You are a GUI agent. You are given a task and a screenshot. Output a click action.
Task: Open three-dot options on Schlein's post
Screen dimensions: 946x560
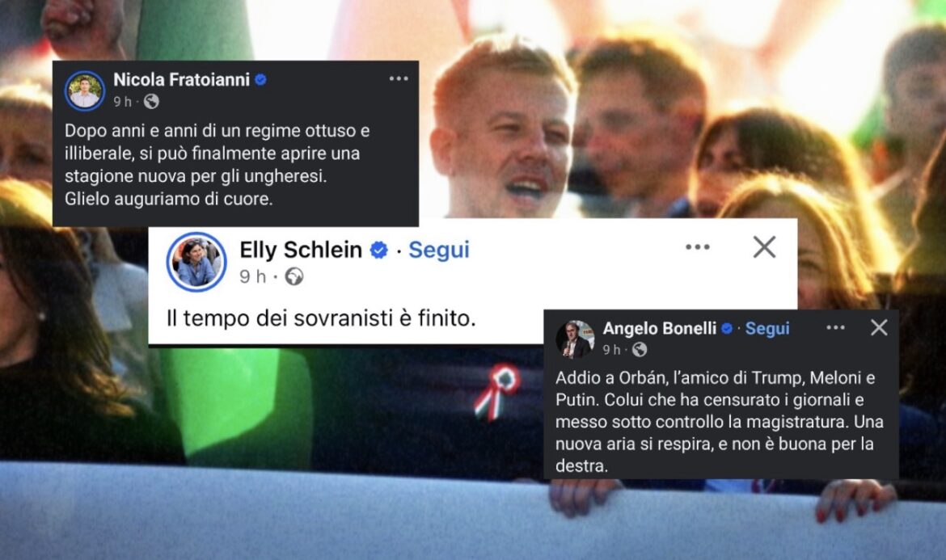tap(698, 247)
